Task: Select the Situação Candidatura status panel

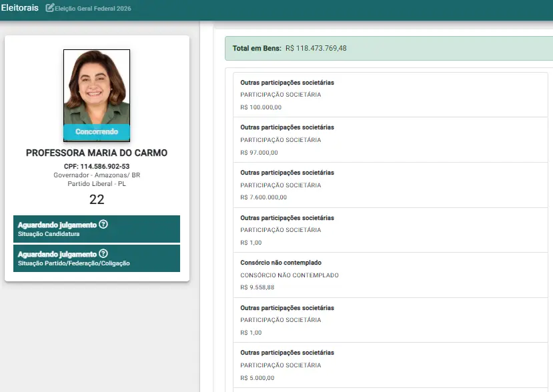Action: coord(97,229)
